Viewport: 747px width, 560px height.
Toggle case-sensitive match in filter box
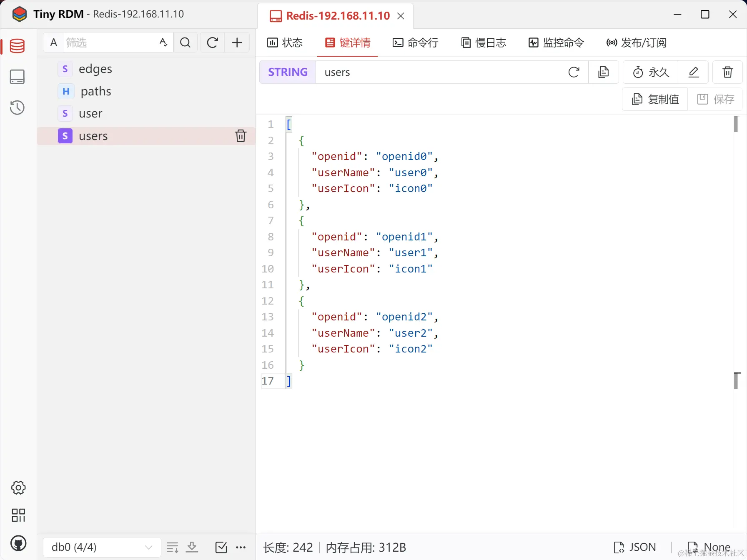click(x=163, y=42)
